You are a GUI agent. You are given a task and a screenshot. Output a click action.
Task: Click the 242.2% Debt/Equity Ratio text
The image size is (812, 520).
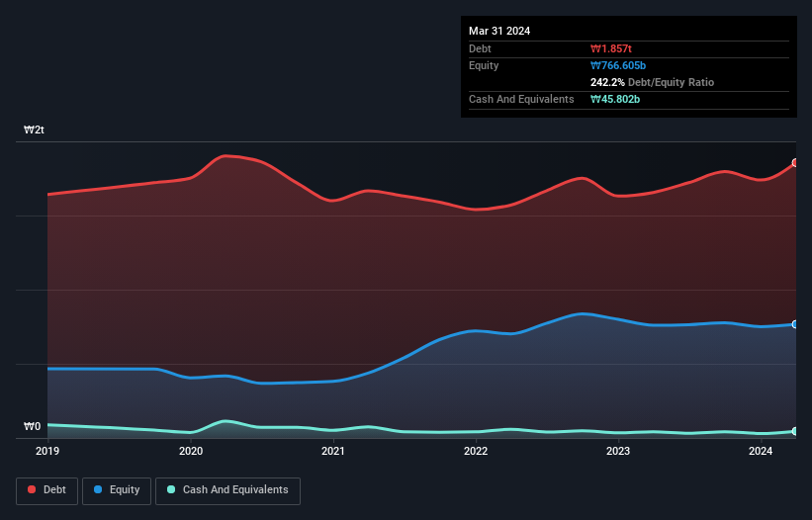point(652,82)
